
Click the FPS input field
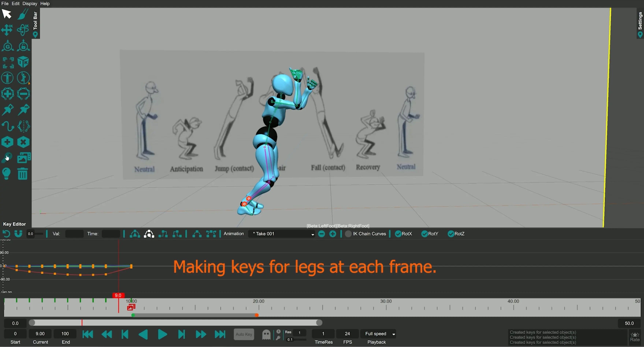[347, 334]
